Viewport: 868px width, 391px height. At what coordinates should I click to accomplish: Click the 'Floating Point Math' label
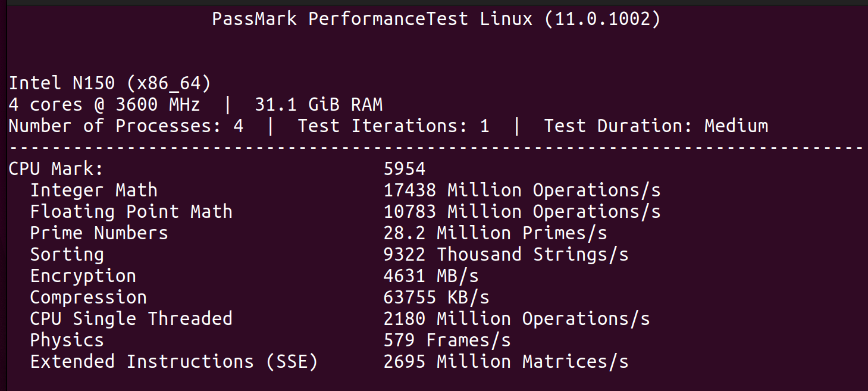click(131, 212)
